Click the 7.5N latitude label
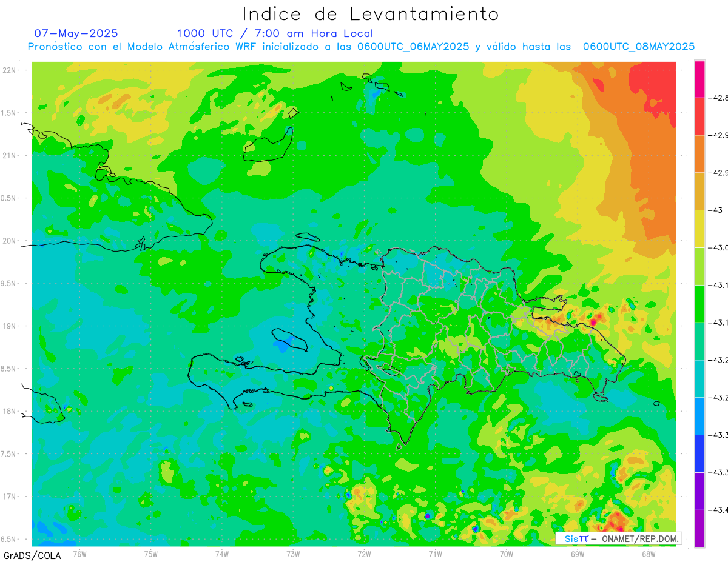 coord(9,454)
